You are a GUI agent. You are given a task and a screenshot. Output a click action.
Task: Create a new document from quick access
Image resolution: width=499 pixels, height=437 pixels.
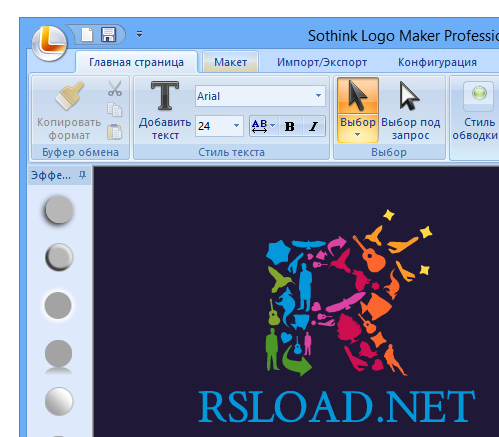[87, 35]
